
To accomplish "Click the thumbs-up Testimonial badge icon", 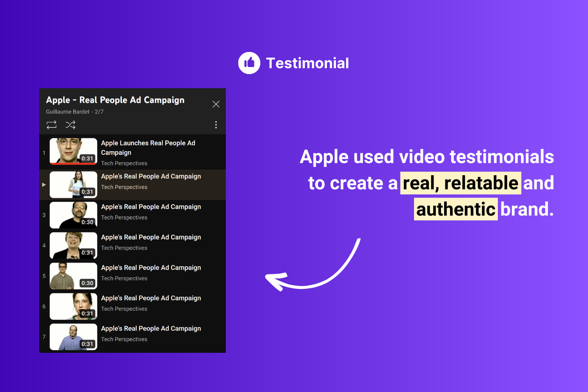I will point(249,62).
